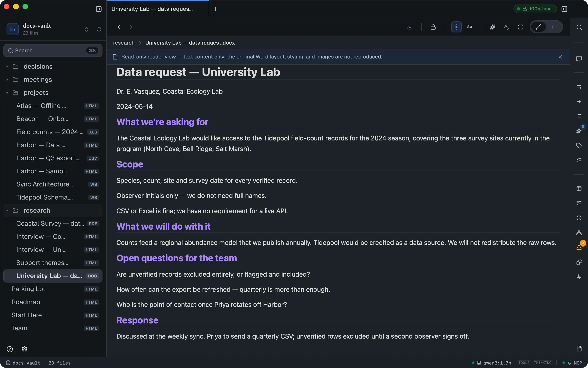Go back with the left arrow
The image size is (588, 368).
(x=119, y=27)
